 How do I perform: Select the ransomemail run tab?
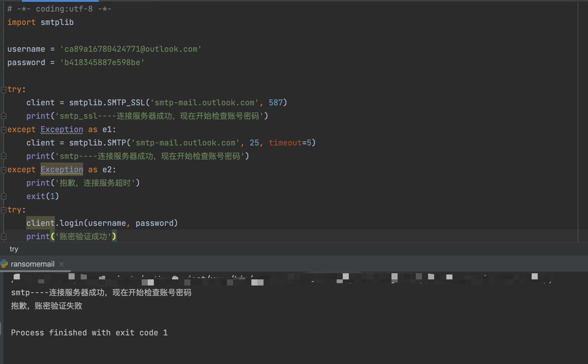(32, 264)
